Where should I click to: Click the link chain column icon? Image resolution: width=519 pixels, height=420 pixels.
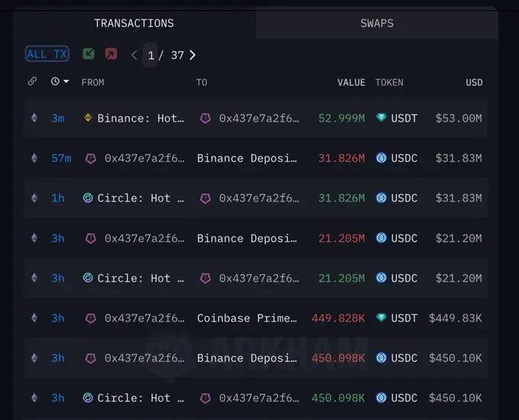click(32, 81)
